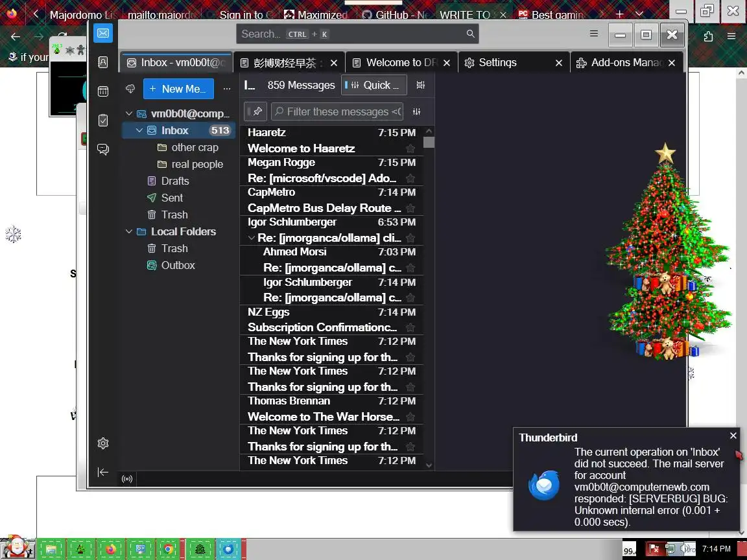Toggle the Quick Filter bar button
747x560 pixels.
tap(374, 86)
